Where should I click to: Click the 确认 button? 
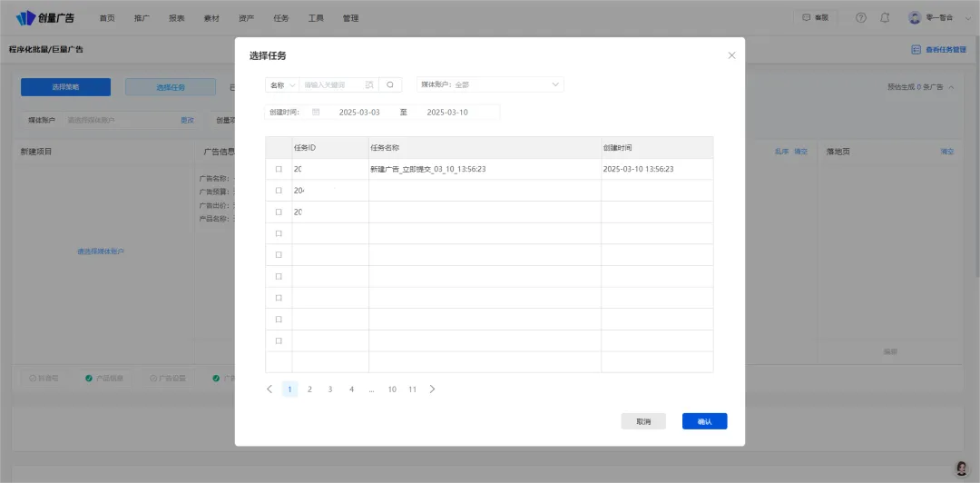click(704, 421)
